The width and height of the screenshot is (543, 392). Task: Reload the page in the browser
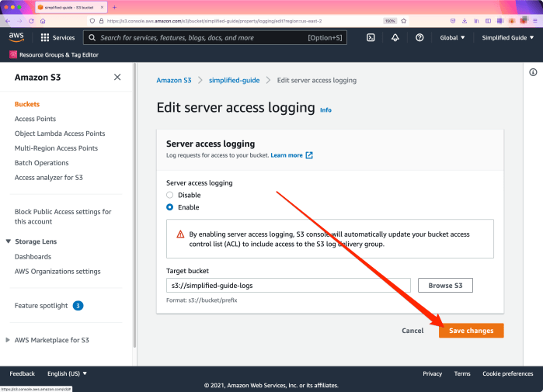coord(31,21)
